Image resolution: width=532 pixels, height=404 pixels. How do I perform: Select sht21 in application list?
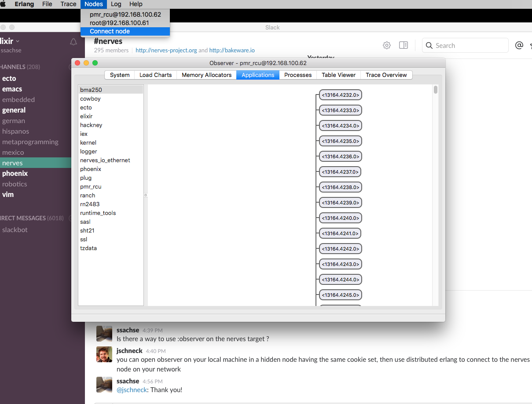coord(111,230)
